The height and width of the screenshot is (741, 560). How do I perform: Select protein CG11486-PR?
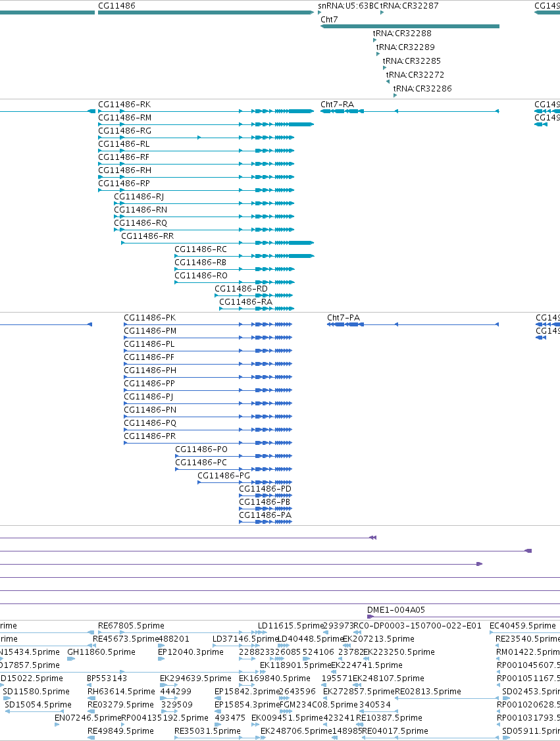coord(150,436)
